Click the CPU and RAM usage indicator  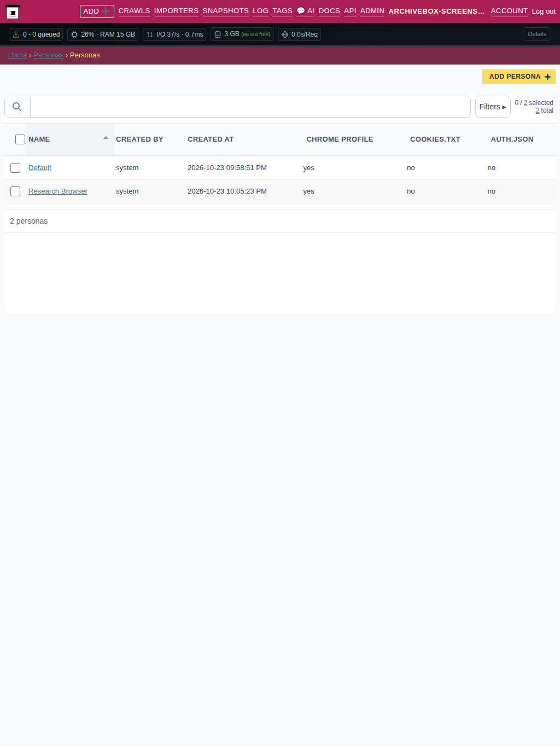click(103, 34)
